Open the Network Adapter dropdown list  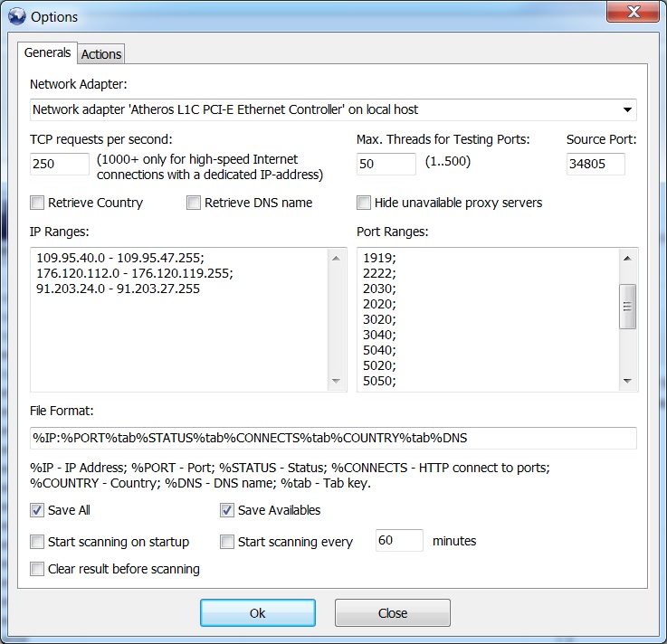[x=627, y=109]
